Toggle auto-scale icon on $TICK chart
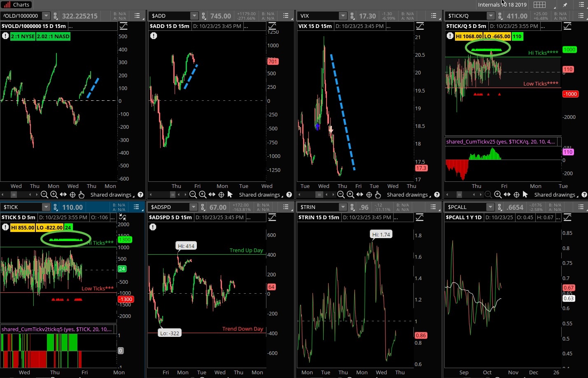The height and width of the screenshot is (378, 588). pyautogui.click(x=123, y=217)
